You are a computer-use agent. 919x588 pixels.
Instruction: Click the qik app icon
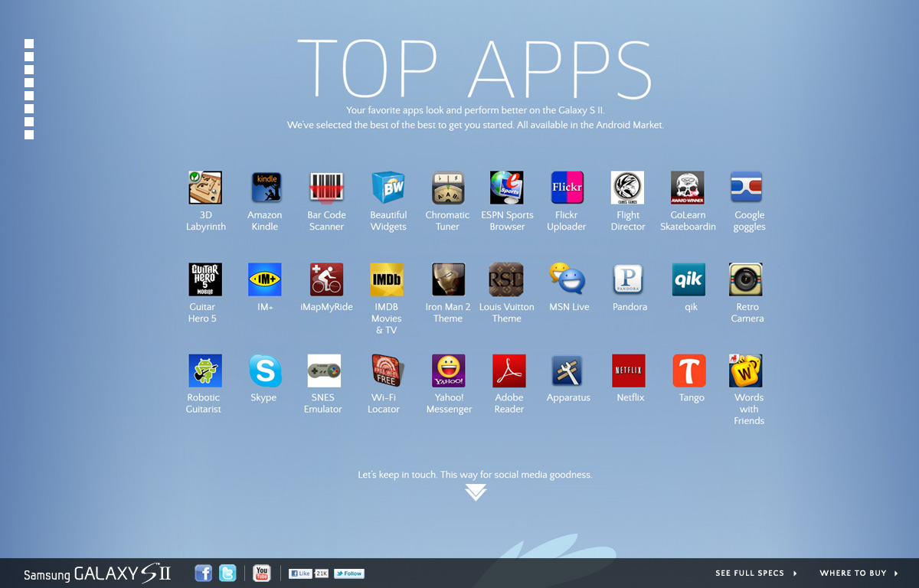pos(688,279)
